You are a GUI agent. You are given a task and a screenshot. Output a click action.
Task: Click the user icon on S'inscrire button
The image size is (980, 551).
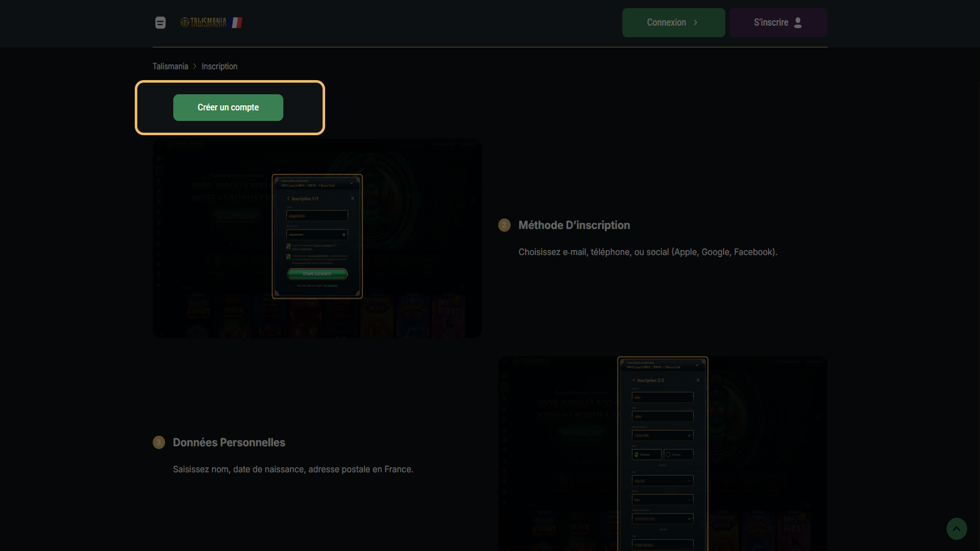[798, 22]
